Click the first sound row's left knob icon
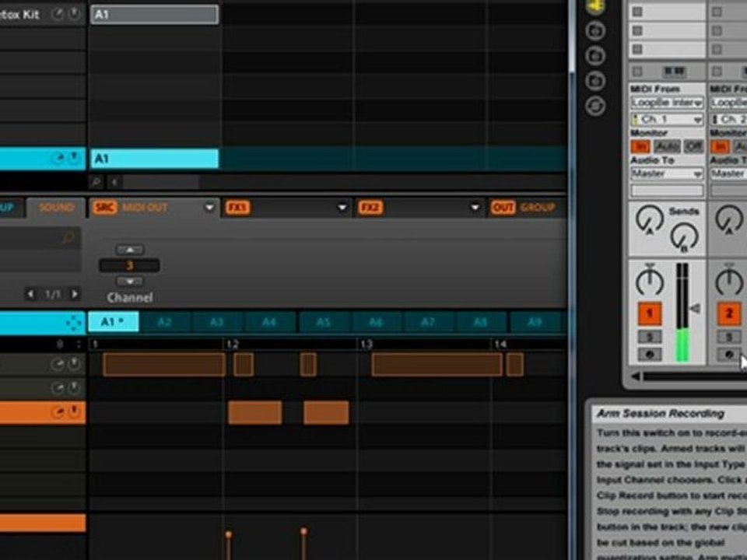The height and width of the screenshot is (560, 747). [58, 364]
